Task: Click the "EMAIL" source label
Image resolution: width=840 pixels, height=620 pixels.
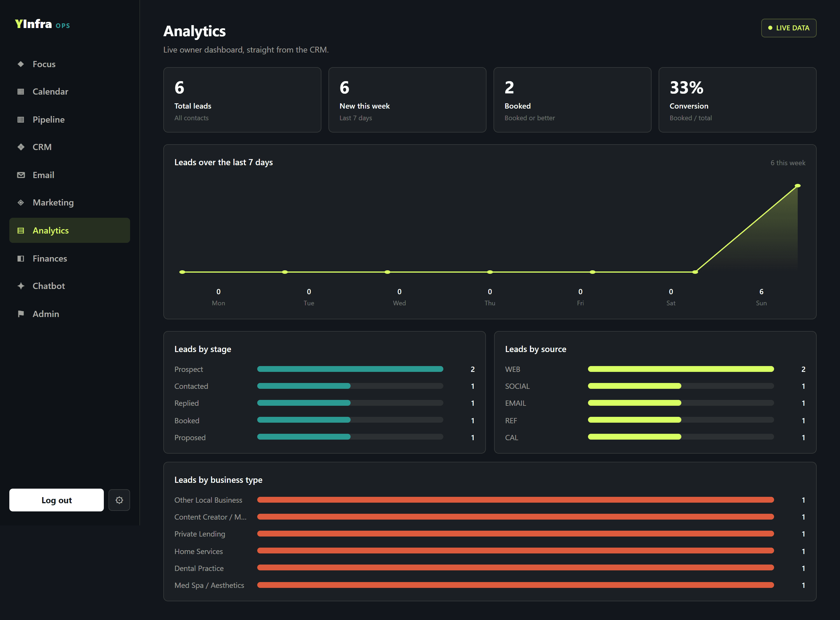Action: pyautogui.click(x=515, y=403)
